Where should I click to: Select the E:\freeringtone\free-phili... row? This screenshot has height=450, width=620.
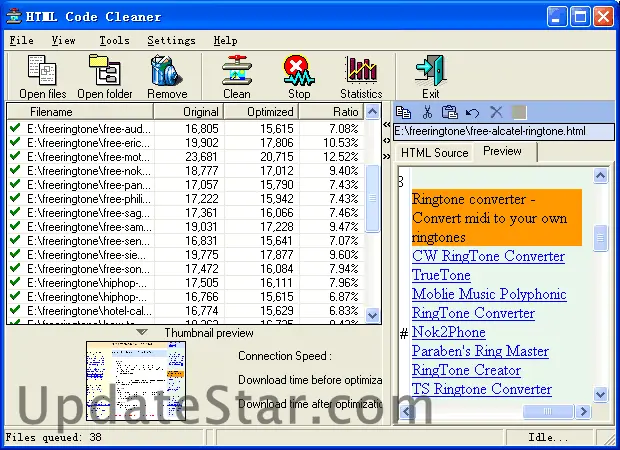tap(185, 199)
